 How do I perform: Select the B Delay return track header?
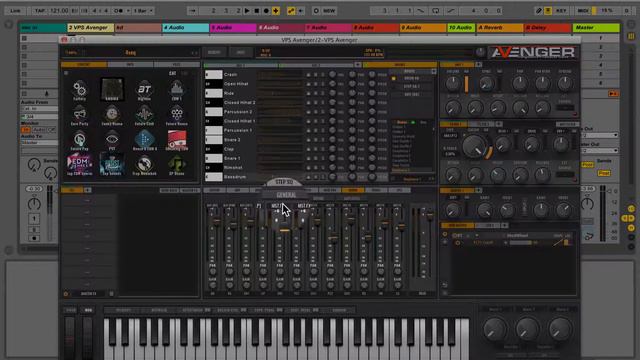547,27
